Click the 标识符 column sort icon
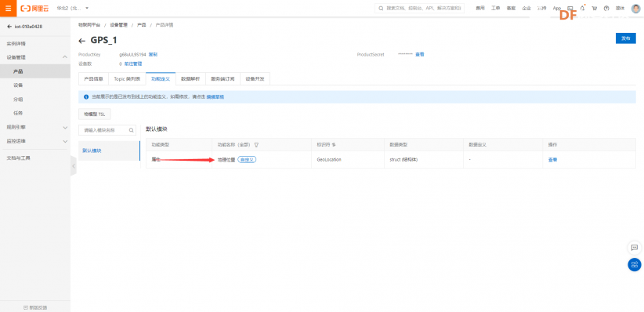Image resolution: width=644 pixels, height=312 pixels. [x=334, y=145]
